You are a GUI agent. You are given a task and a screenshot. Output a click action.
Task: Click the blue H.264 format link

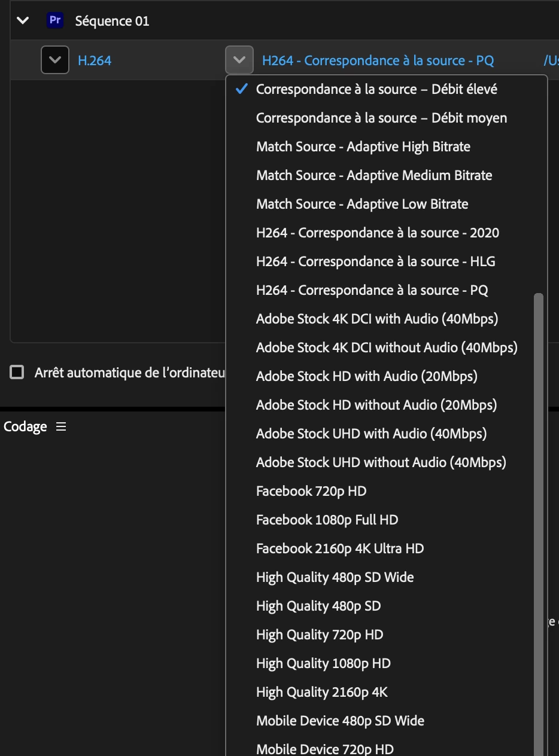[x=95, y=60]
